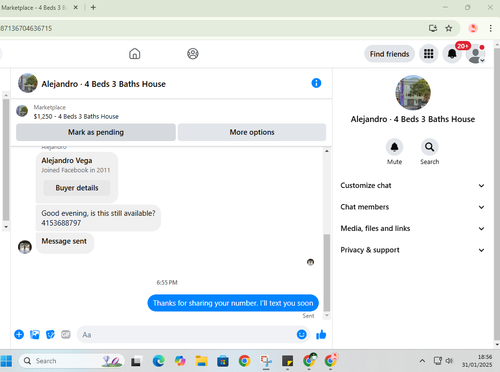Viewport: 500px width, 372px height.
Task: Open Chrome three-dot menu
Action: pos(491,28)
